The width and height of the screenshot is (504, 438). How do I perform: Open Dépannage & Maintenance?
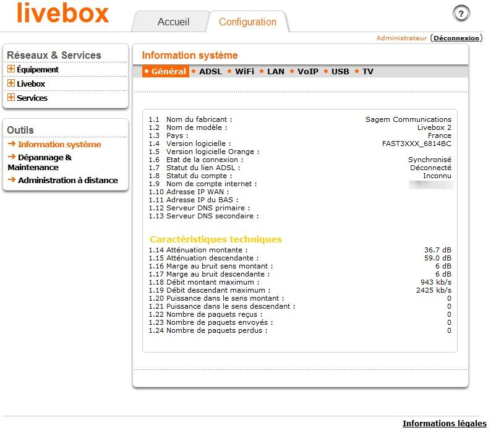40,163
